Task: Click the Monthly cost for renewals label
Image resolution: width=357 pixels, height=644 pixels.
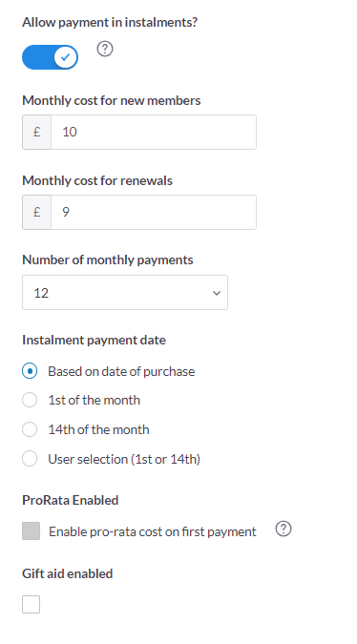Action: click(x=97, y=180)
